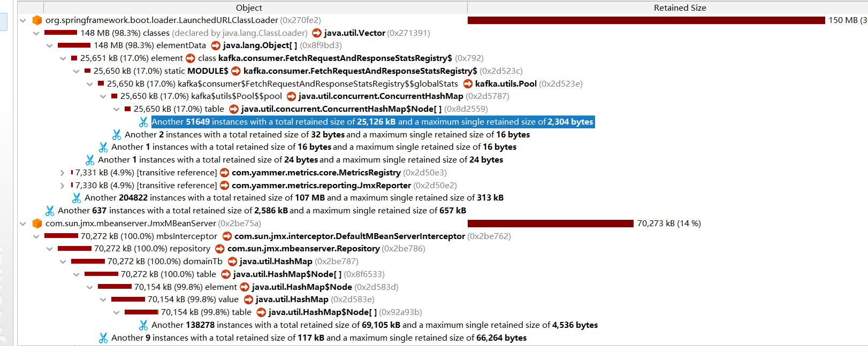Screen dimensions: 868x346
Task: Click reference icon before com.yammer.metrics.reporting.JmxReporter
Action: [225, 186]
